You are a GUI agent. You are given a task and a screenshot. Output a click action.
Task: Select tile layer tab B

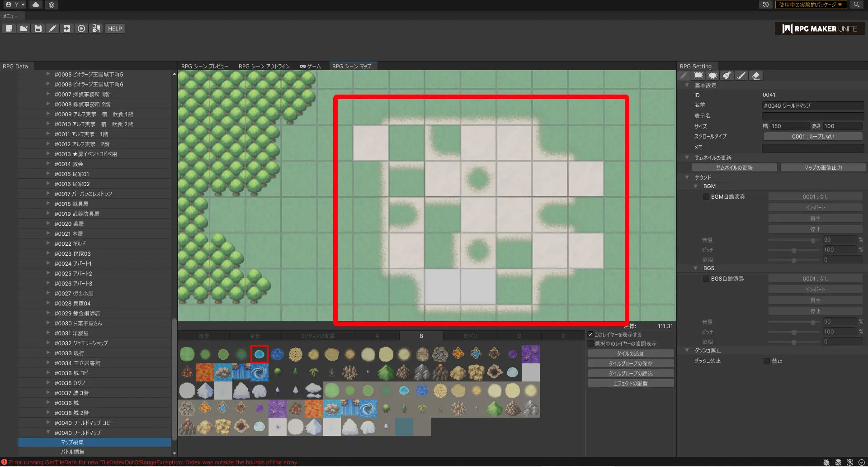pyautogui.click(x=421, y=336)
